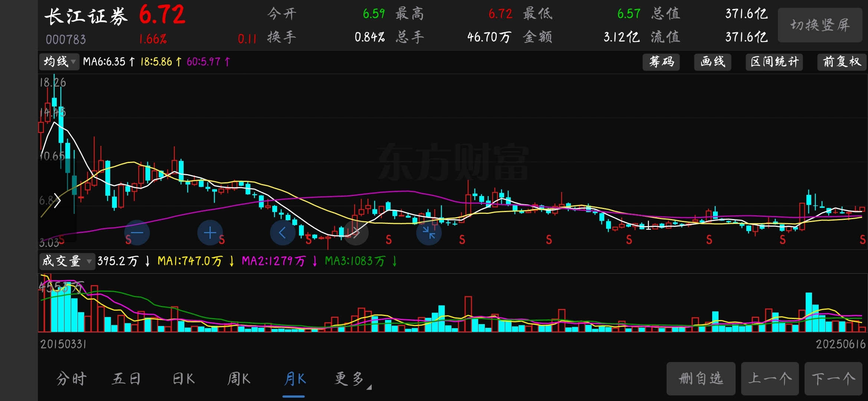Switch to 周K tab

pyautogui.click(x=239, y=379)
